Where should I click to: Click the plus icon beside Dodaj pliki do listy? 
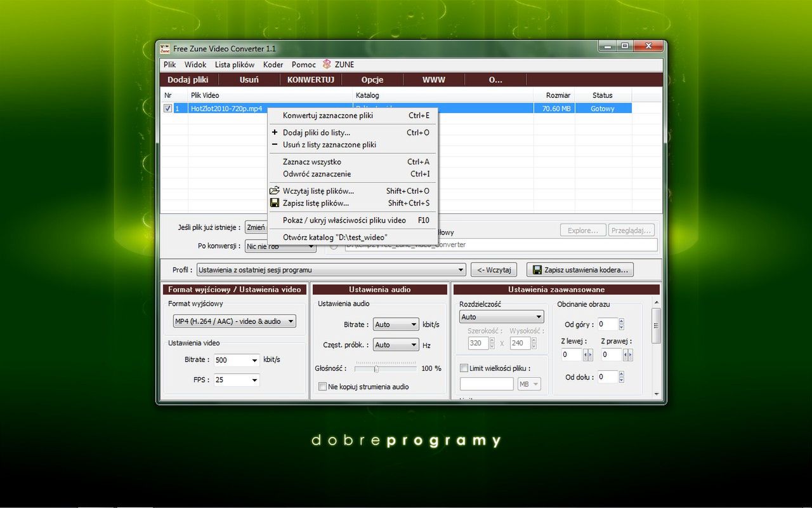pos(275,133)
